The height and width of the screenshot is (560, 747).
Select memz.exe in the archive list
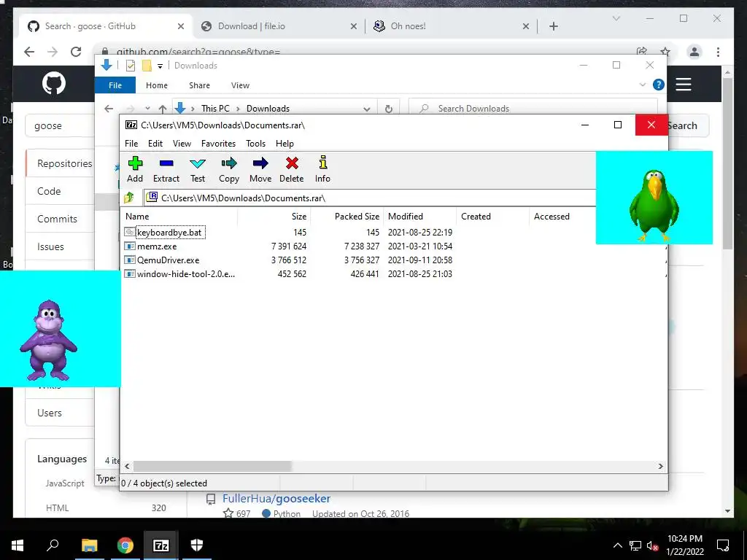coord(157,246)
